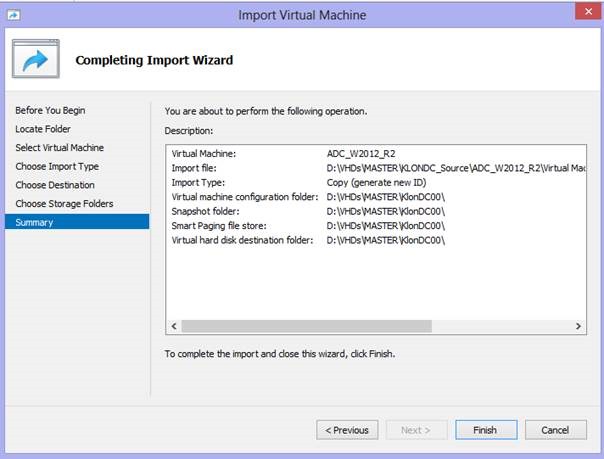Click the Virtual Machine: label
Viewport: 604px width, 459px height.
[x=204, y=154]
